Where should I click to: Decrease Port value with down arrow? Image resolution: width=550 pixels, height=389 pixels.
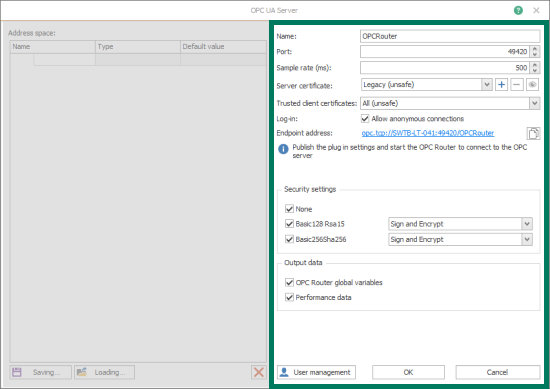(x=535, y=54)
